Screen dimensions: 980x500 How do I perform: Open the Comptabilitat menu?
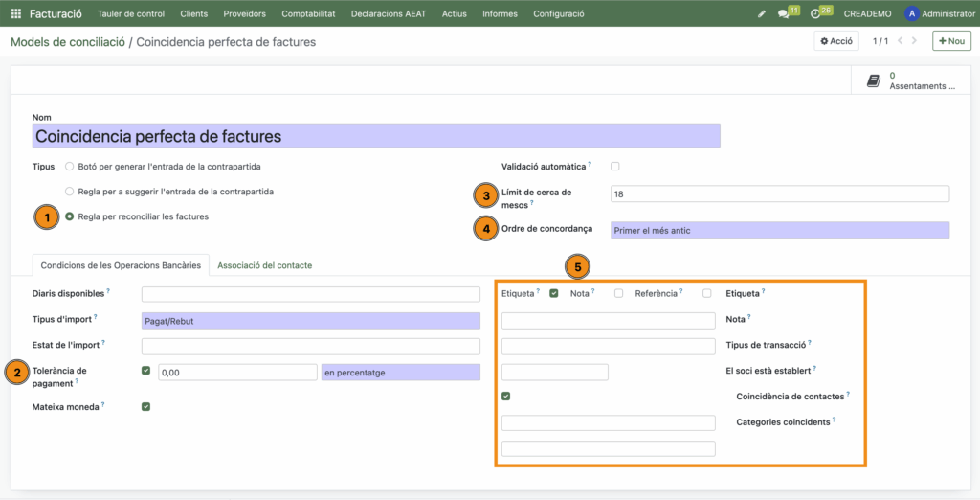pyautogui.click(x=306, y=14)
